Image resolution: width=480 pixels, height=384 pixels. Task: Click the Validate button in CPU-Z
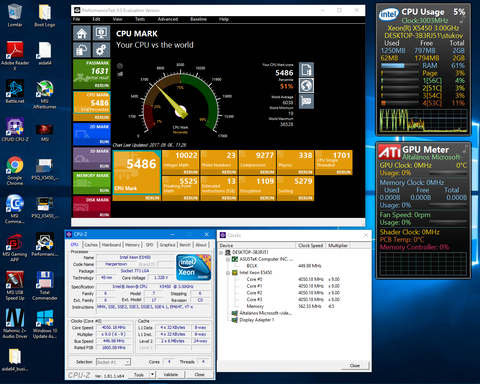tap(171, 375)
